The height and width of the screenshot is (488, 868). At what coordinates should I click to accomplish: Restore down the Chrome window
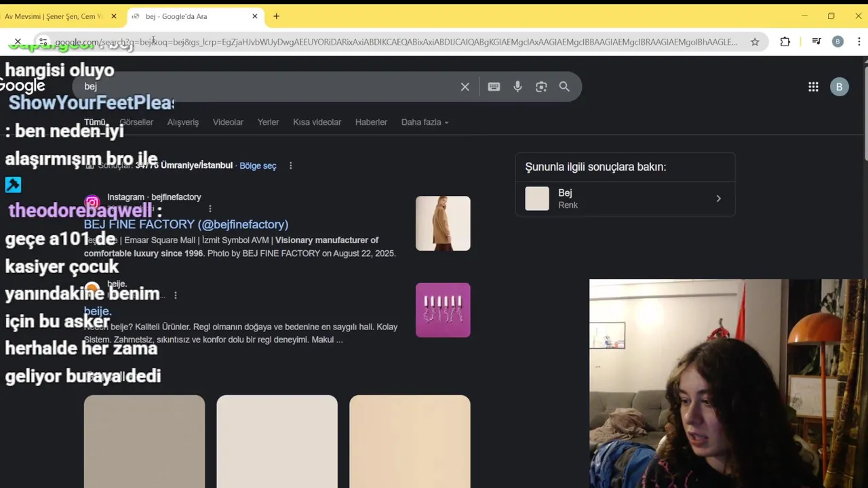tap(831, 16)
